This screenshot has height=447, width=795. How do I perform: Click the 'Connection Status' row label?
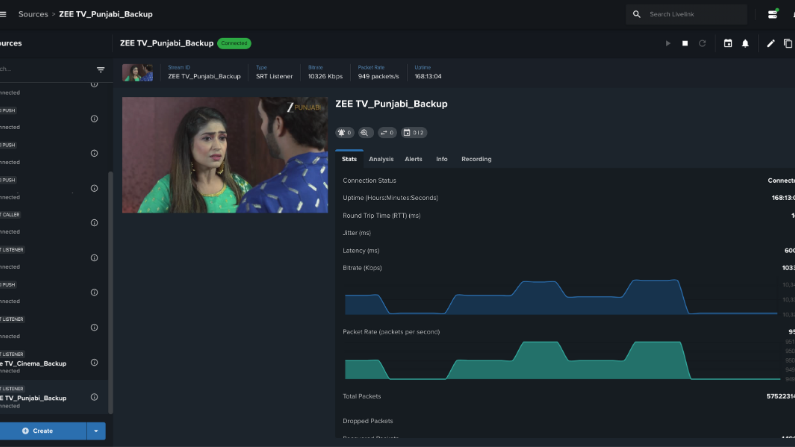click(x=369, y=180)
